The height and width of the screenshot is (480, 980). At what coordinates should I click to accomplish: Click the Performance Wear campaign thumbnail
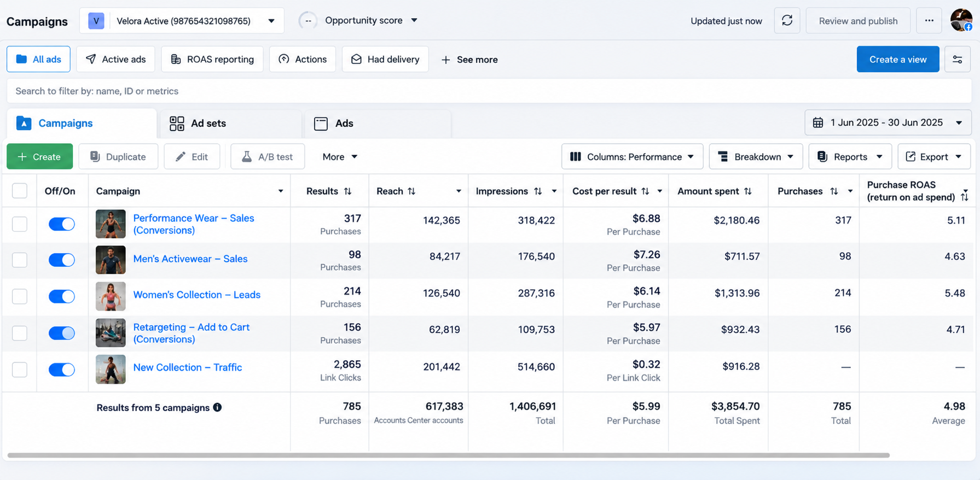click(111, 224)
